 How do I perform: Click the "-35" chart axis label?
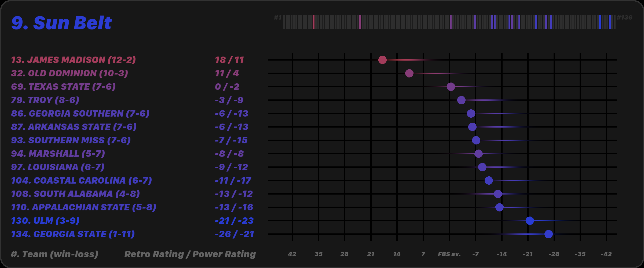[x=580, y=254]
